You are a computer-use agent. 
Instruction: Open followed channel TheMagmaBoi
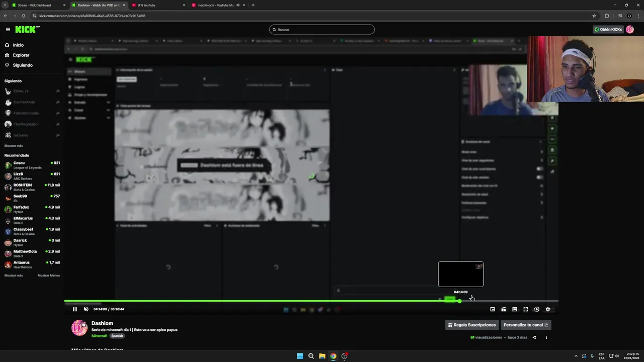click(32, 124)
